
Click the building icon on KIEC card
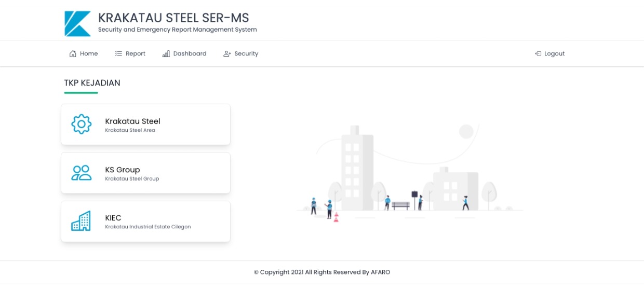click(x=81, y=221)
